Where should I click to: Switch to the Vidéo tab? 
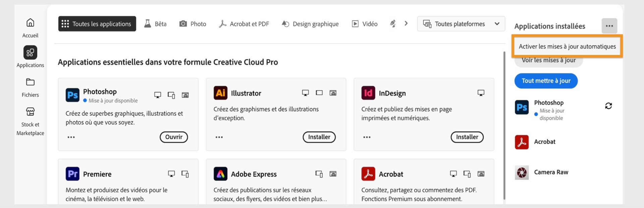pos(365,24)
